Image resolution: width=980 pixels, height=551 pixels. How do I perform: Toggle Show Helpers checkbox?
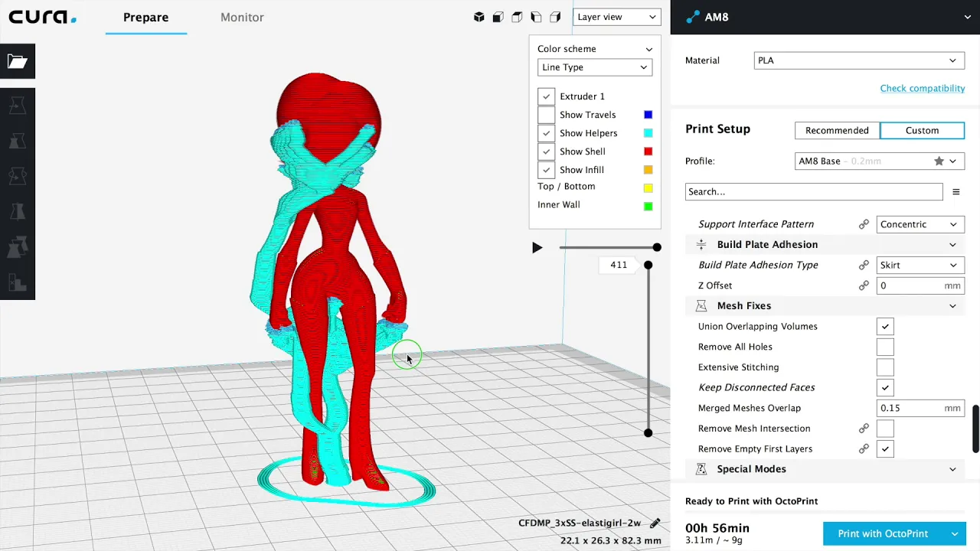pyautogui.click(x=546, y=133)
